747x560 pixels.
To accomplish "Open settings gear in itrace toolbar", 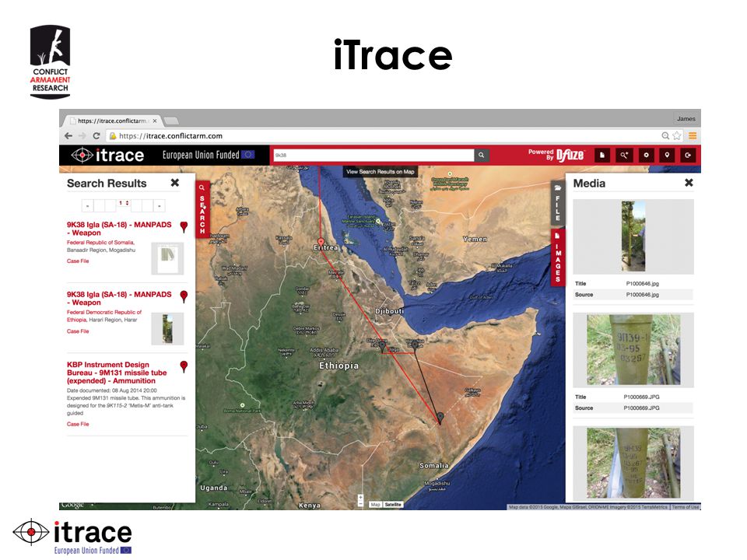I will (x=646, y=156).
